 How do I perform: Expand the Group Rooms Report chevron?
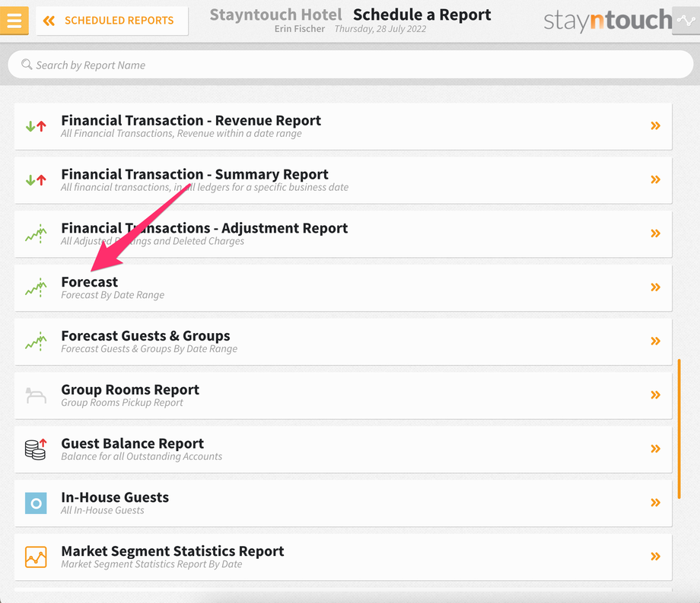click(655, 395)
